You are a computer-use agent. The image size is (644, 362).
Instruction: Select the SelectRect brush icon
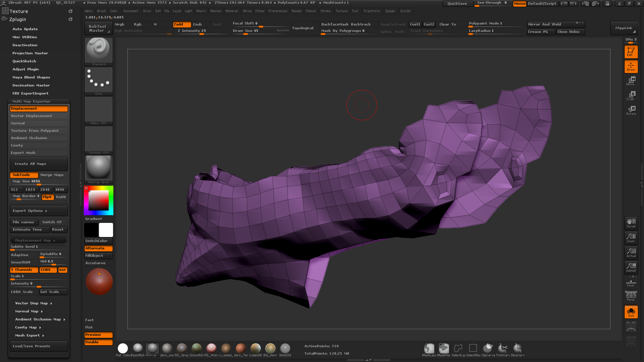tap(473, 350)
